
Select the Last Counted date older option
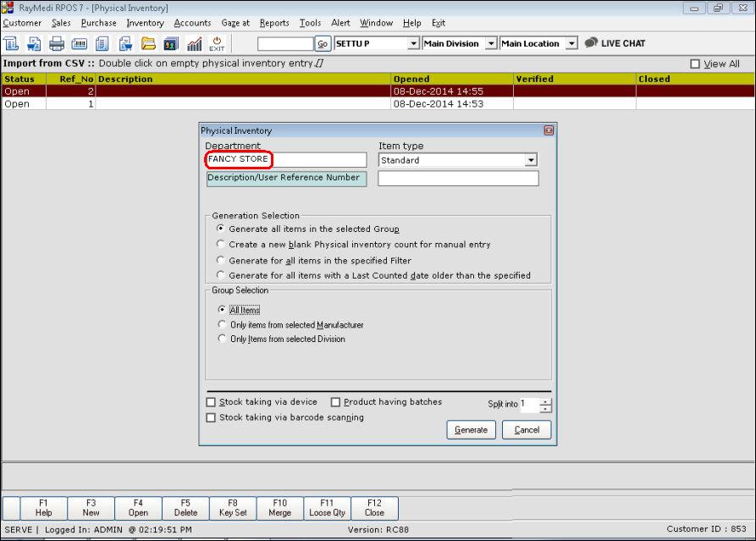point(220,275)
